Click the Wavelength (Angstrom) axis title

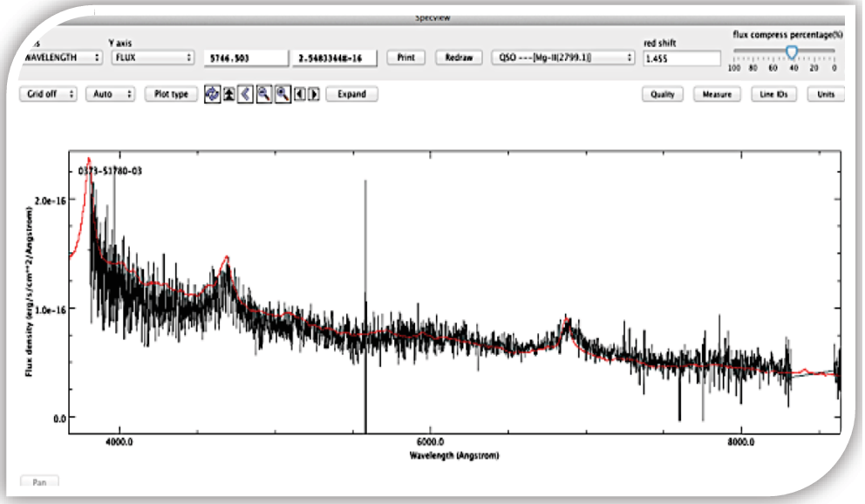[x=454, y=455]
